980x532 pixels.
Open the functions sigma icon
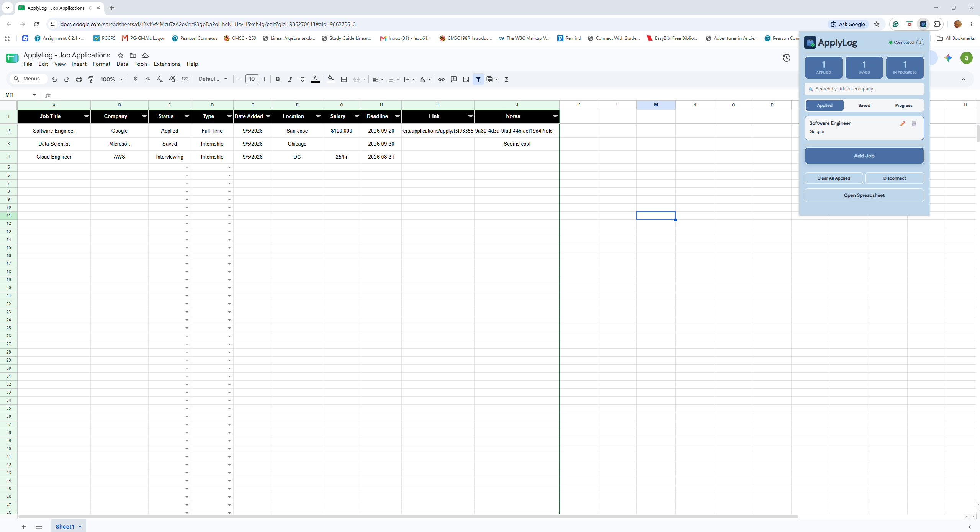coord(507,79)
